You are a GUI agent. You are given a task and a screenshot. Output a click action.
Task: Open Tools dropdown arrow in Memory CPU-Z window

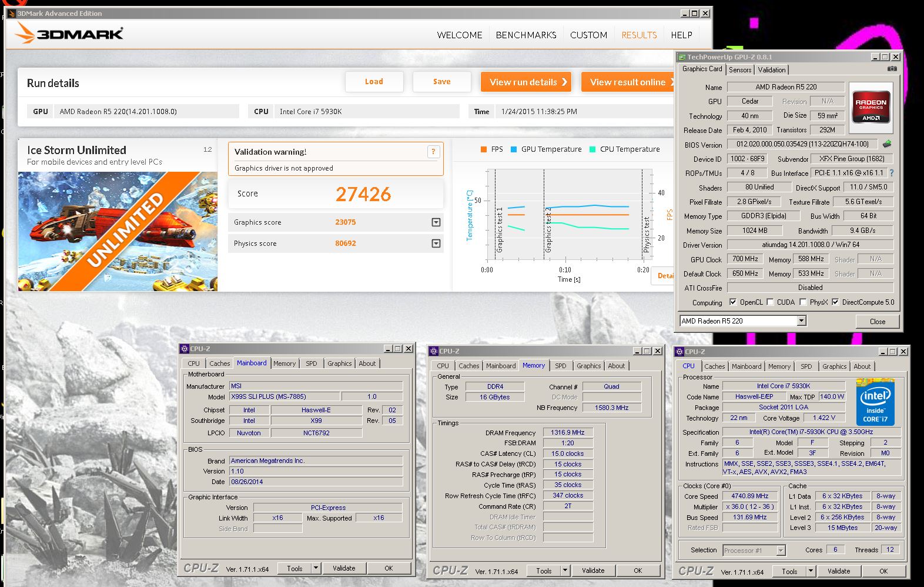(x=565, y=571)
